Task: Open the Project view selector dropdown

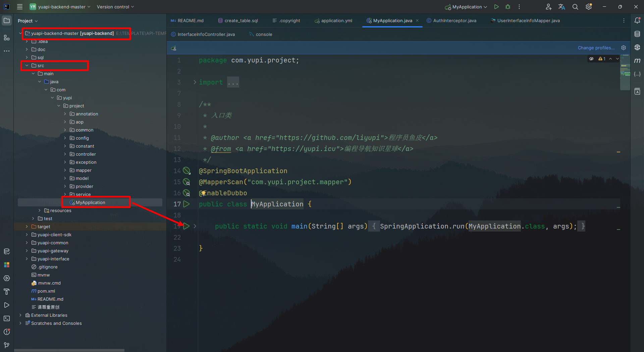Action: point(28,21)
